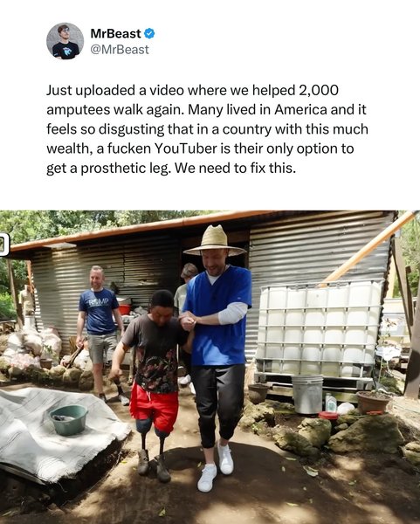Open MrBeast's profile picture avatar

click(x=65, y=41)
